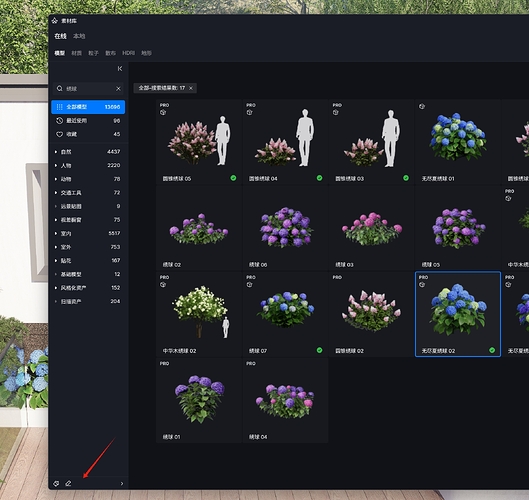
Task: Click the magnifier search icon
Action: 60,88
